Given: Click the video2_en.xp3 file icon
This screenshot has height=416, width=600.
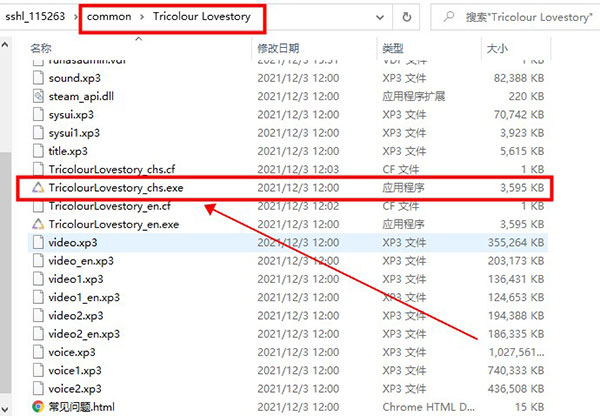Looking at the screenshot, I should [x=38, y=334].
